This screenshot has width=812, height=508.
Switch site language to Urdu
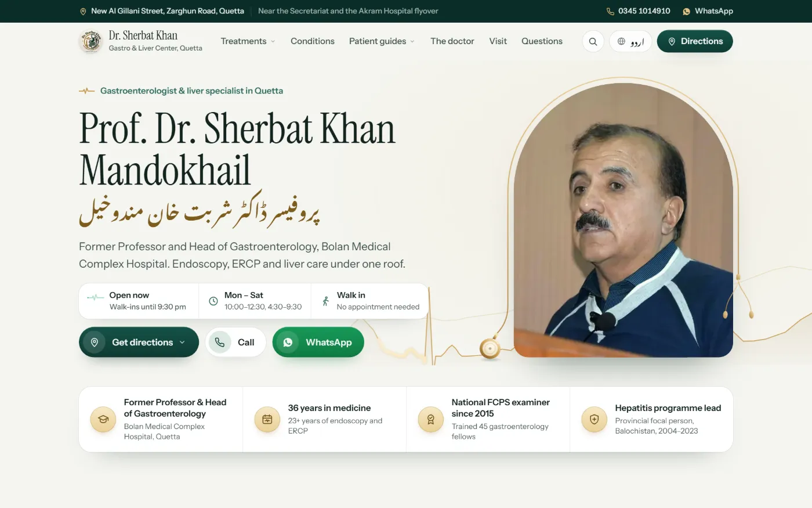tap(630, 41)
